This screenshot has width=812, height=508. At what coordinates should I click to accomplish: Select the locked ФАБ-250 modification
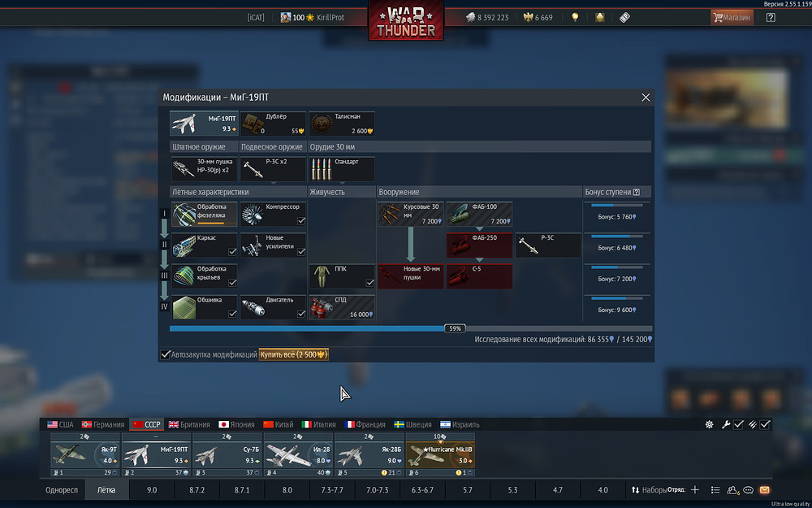coord(480,245)
